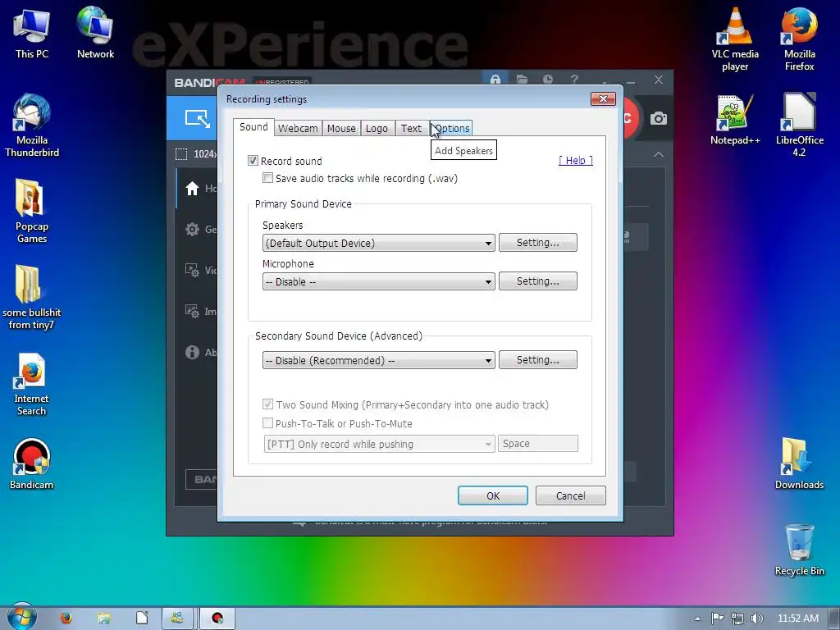
Task: Switch to the Logo tab
Action: (377, 129)
